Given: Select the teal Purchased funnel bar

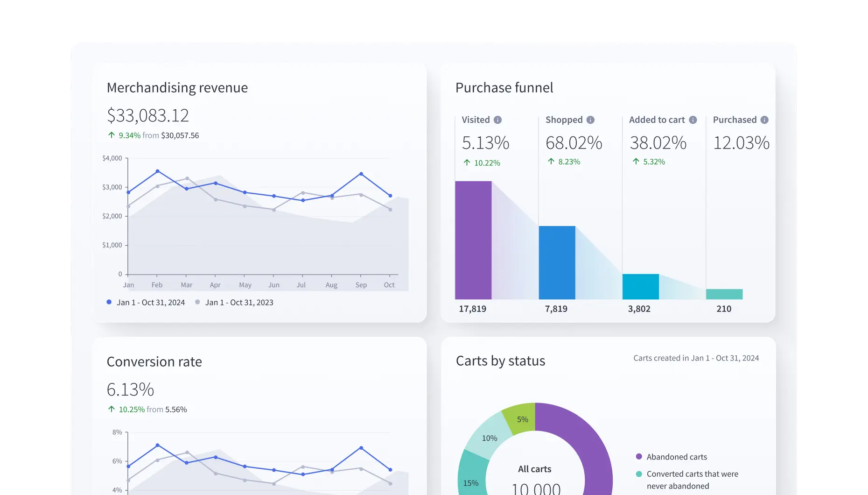Looking at the screenshot, I should pyautogui.click(x=724, y=294).
